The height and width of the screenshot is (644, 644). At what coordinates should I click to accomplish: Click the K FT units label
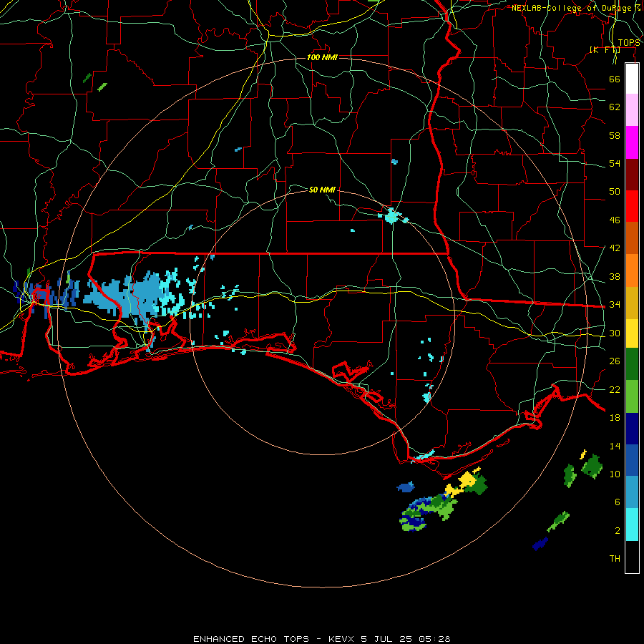coord(605,50)
